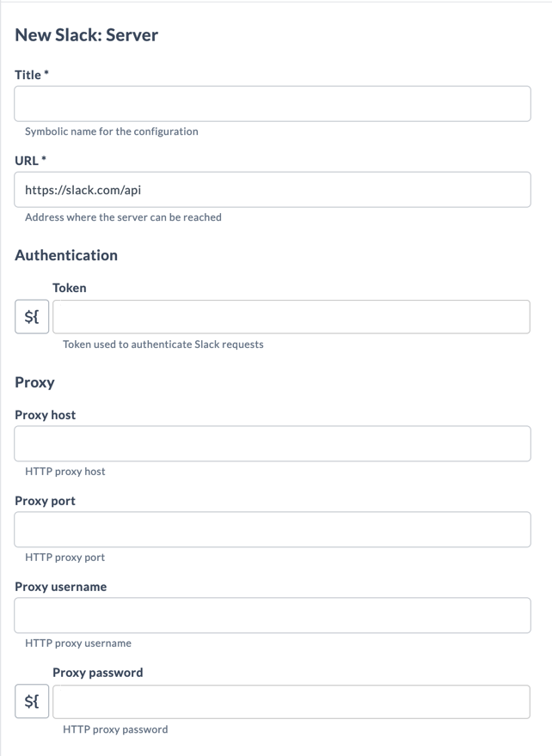
Task: Click the 'URL *' field label
Action: [x=29, y=160]
